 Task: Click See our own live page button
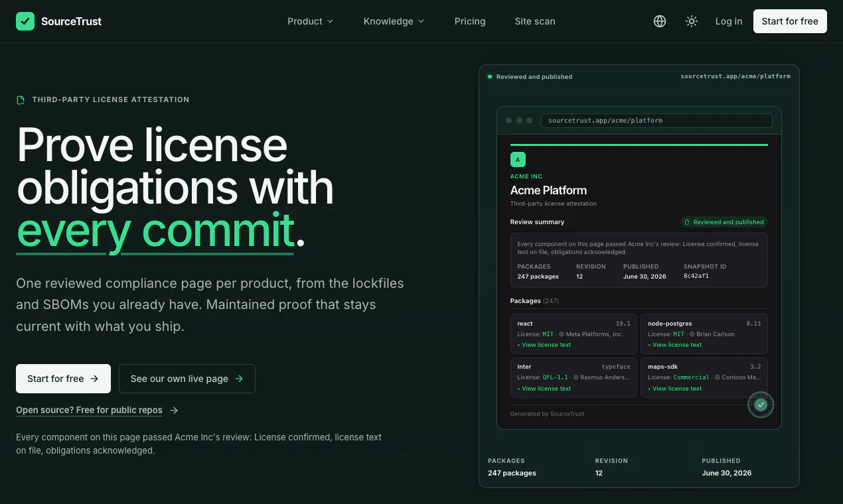(x=187, y=379)
